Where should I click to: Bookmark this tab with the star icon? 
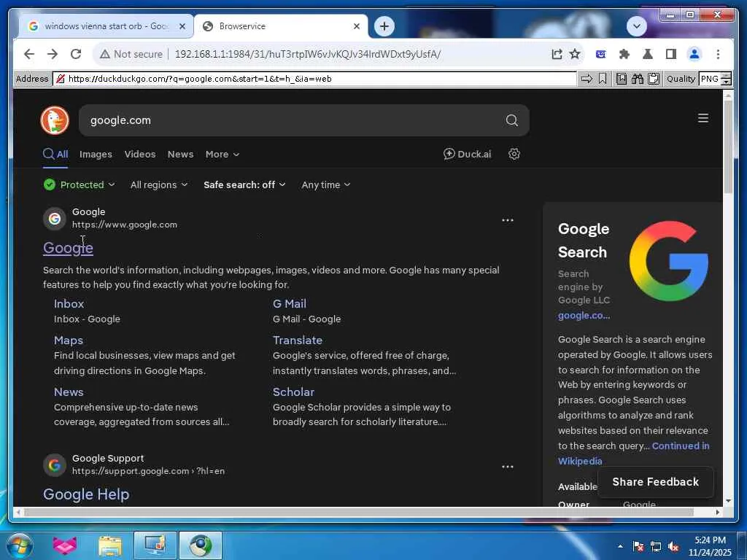click(x=575, y=54)
